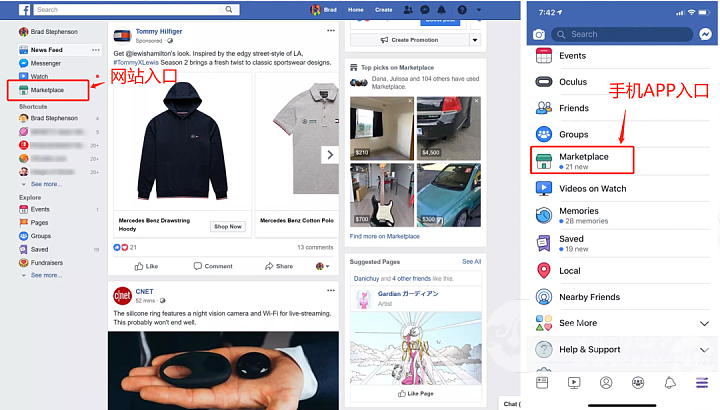Open the $210 room listing thumbnail
The image size is (720, 410).
(382, 128)
